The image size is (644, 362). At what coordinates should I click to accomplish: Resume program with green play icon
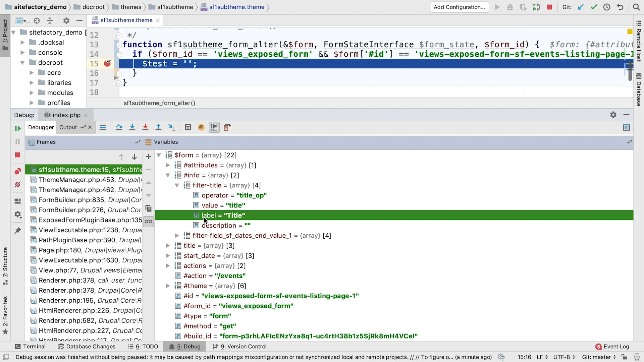coord(18,128)
